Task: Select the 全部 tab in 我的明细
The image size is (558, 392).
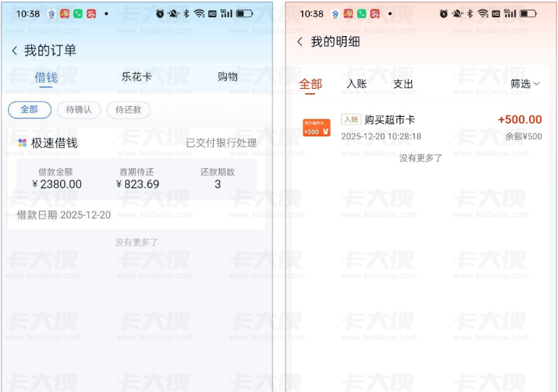Action: 310,84
